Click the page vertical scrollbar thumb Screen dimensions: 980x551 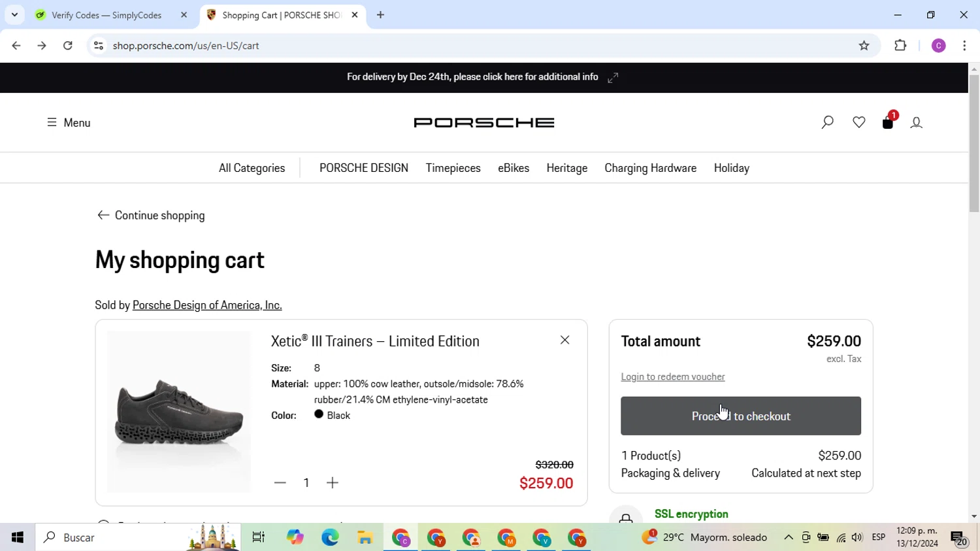974,144
